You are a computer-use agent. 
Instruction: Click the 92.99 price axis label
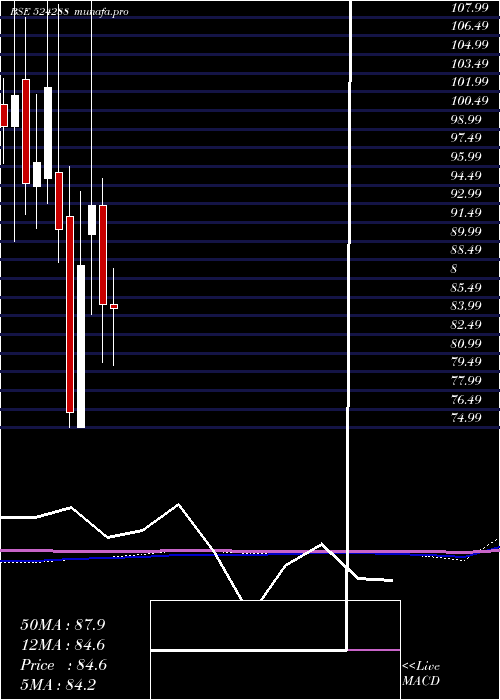coord(466,194)
